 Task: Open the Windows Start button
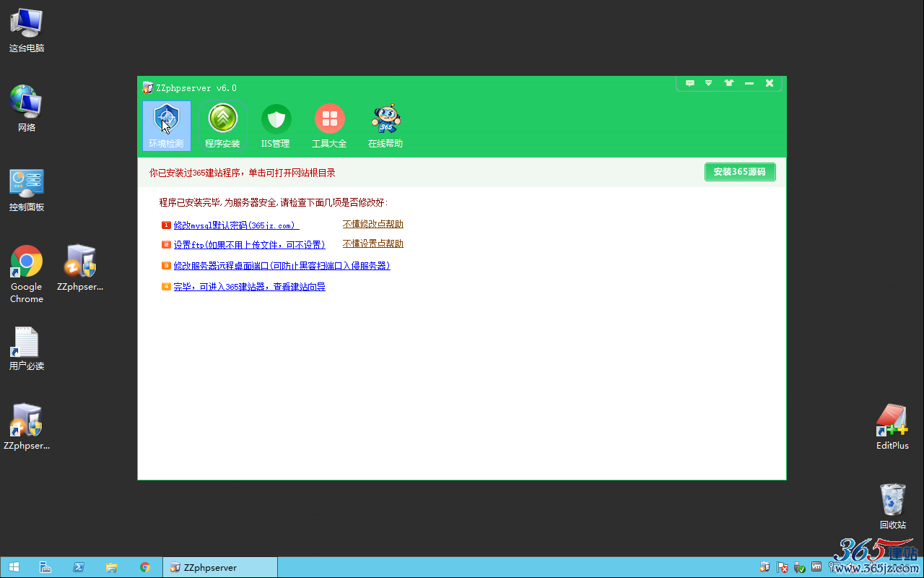13,567
